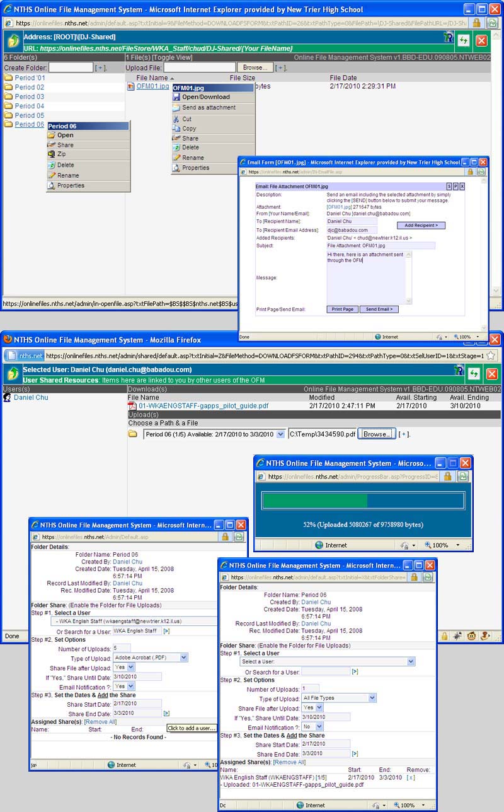
Task: Click [Remove All] in the right Folder Share dialog
Action: coord(289,762)
